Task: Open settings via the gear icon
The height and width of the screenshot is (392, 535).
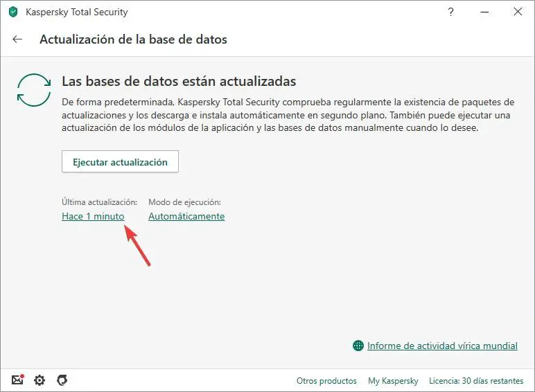Action: click(x=40, y=380)
